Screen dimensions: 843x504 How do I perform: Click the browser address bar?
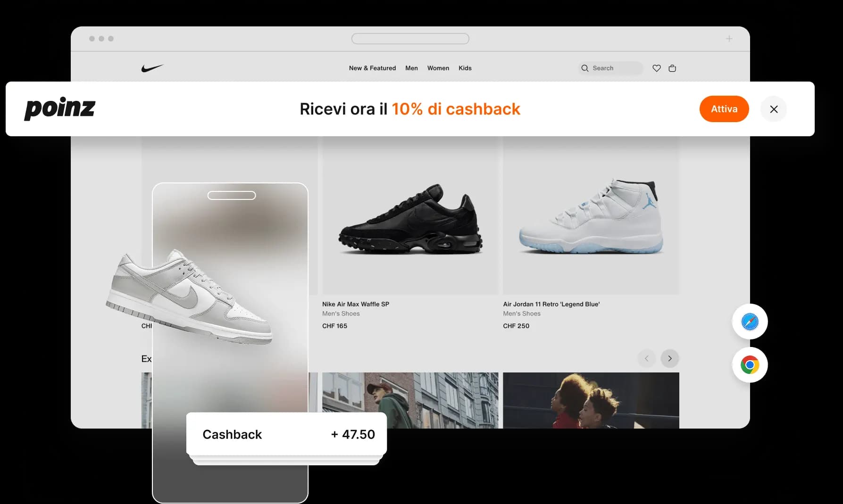[x=410, y=39]
